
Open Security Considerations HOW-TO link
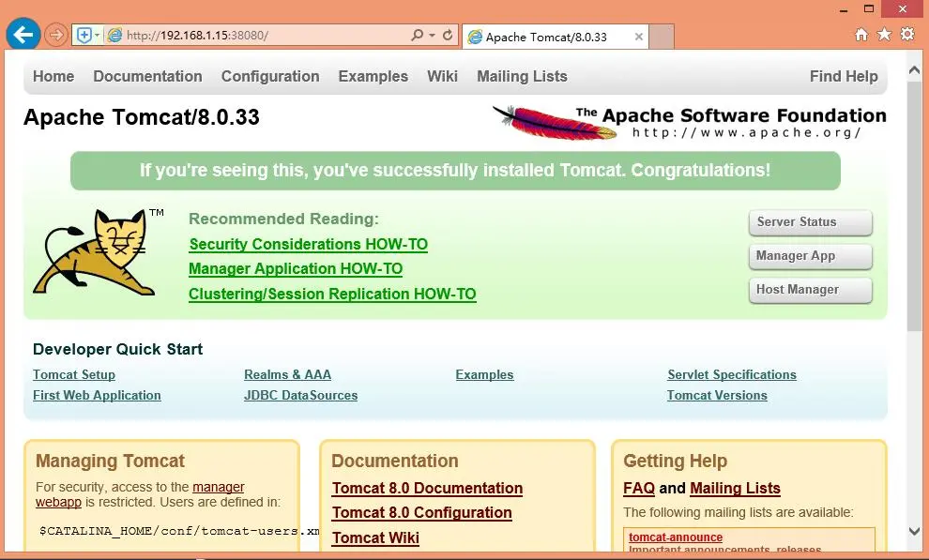click(x=308, y=245)
